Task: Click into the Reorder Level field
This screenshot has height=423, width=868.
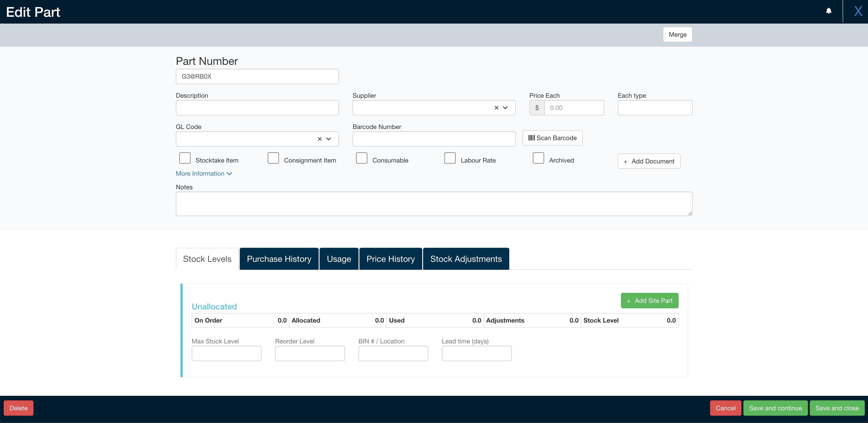Action: pos(310,354)
